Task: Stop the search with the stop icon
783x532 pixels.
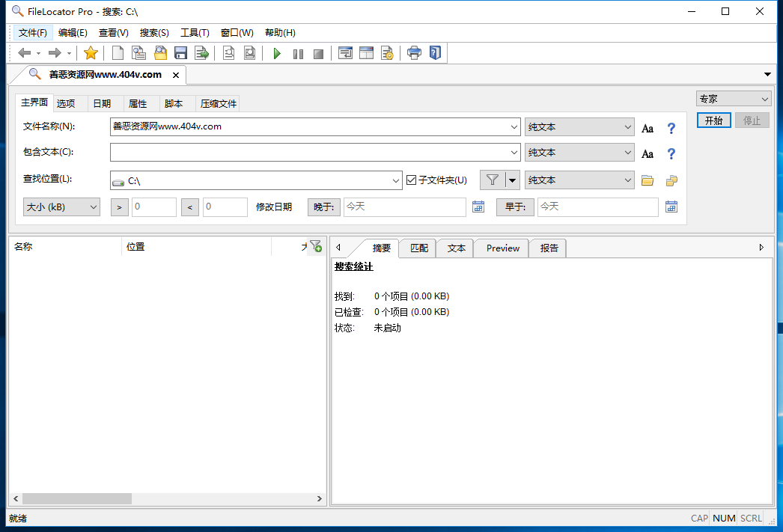Action: (318, 52)
